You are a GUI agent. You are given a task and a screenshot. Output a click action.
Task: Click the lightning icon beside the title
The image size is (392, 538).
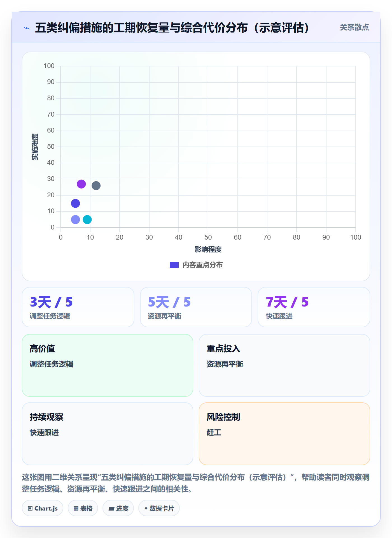point(27,28)
